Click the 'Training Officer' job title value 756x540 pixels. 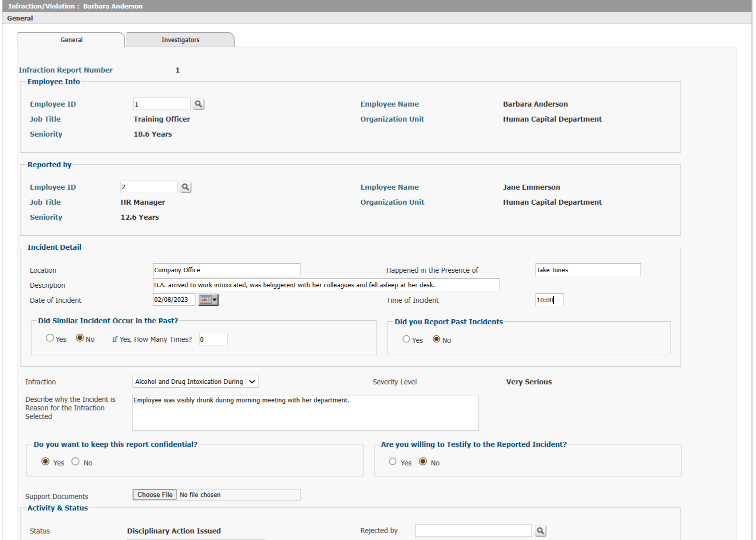pos(162,119)
